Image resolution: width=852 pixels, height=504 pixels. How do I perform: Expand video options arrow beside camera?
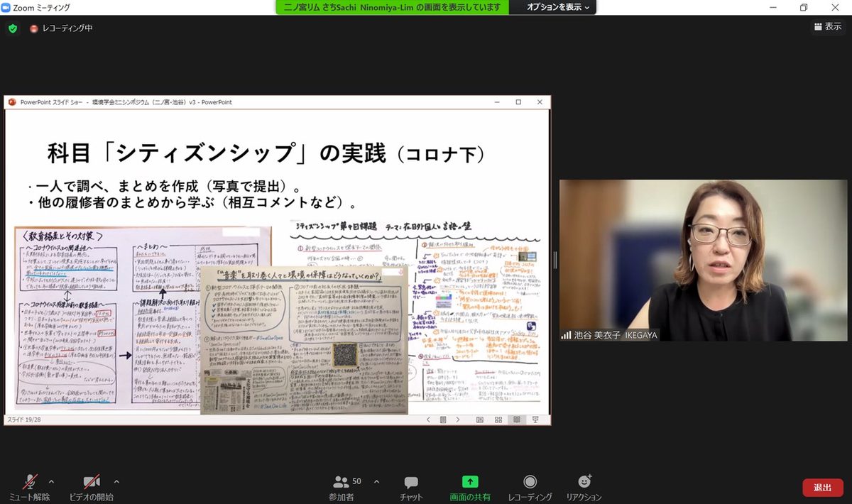[x=116, y=481]
